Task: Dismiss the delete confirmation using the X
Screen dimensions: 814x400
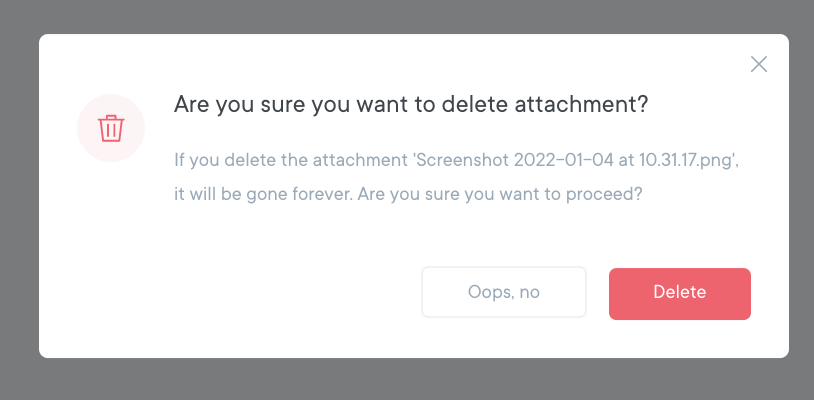Action: [759, 64]
